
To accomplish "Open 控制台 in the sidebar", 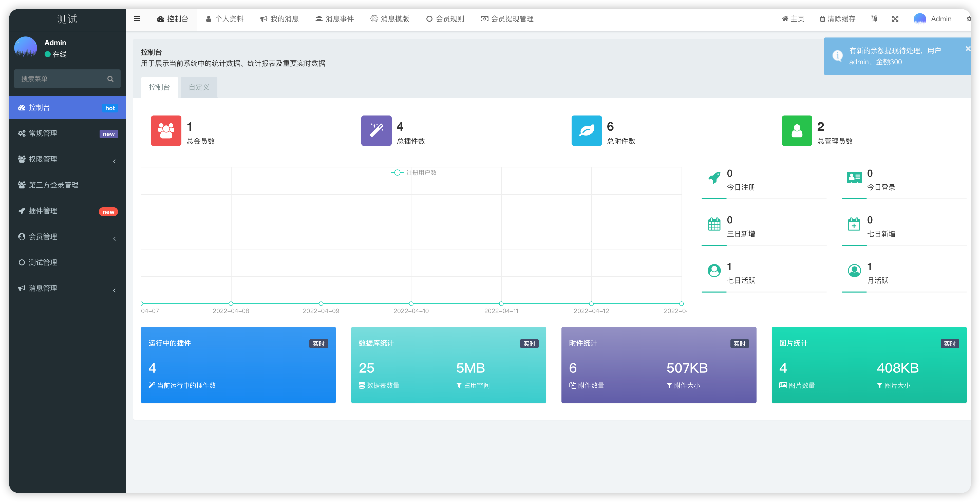I will click(x=67, y=108).
